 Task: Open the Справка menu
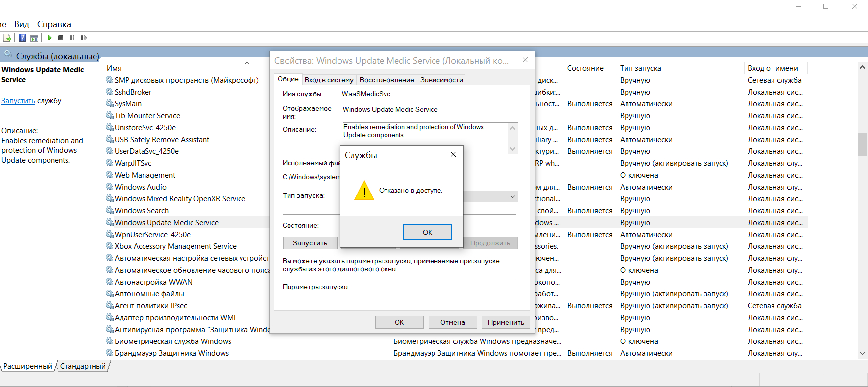click(x=54, y=24)
